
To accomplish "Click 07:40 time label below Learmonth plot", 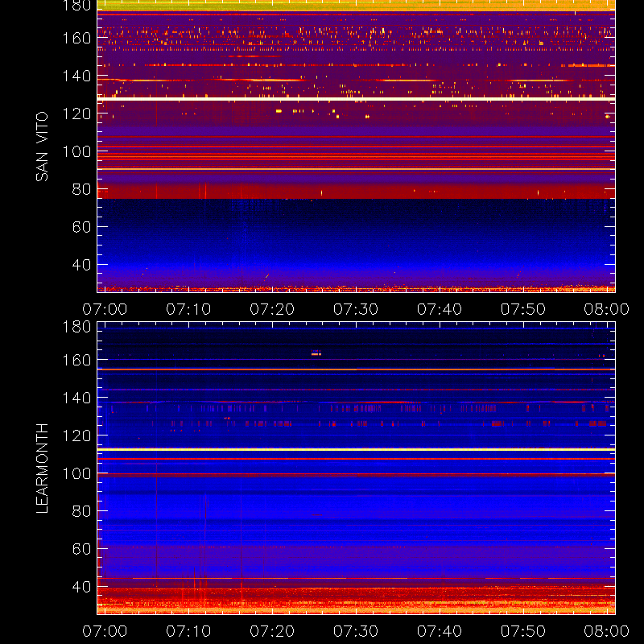I will click(440, 631).
